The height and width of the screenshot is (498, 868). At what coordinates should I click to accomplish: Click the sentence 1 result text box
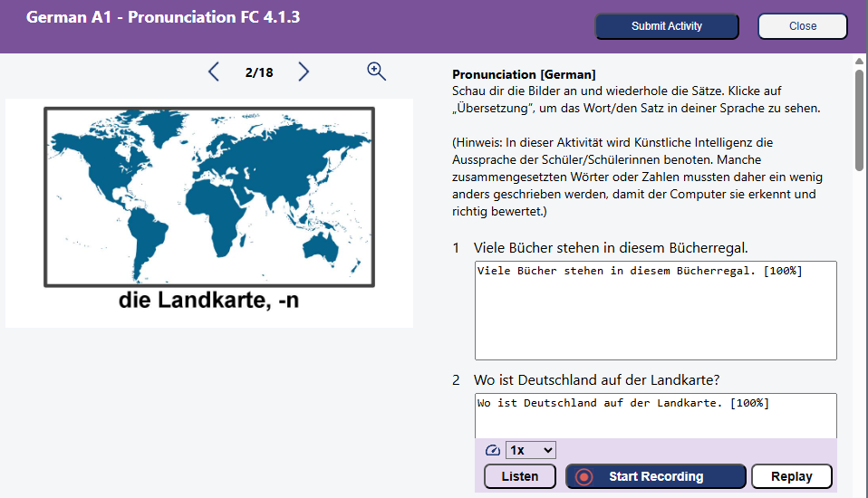(655, 310)
